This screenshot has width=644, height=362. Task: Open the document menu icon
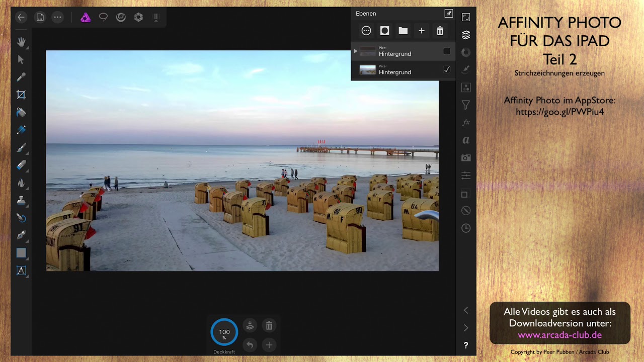[x=40, y=17]
